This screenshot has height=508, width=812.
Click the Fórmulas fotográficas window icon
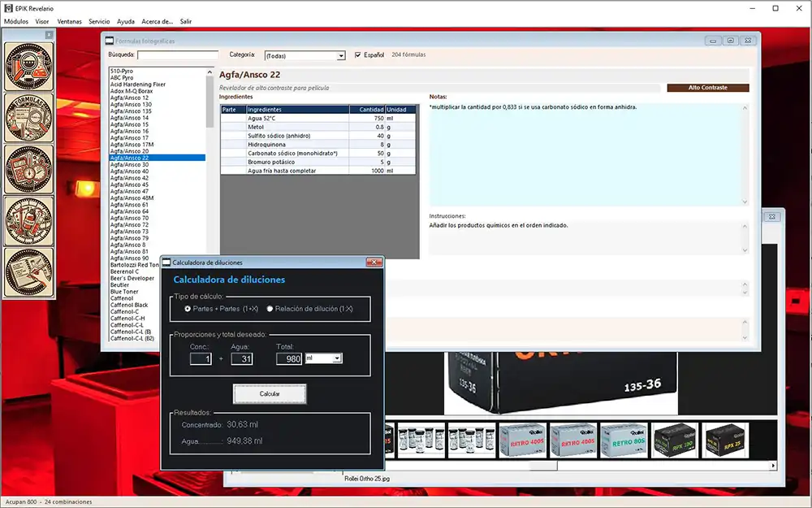110,41
